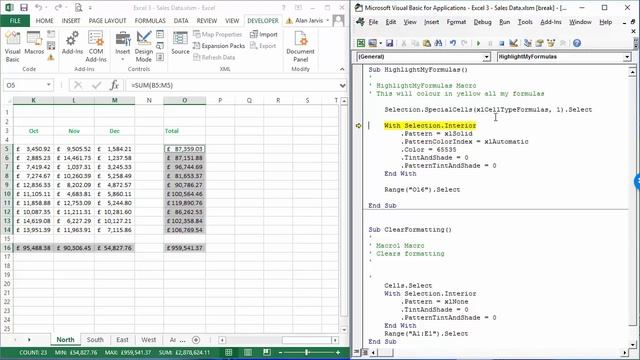Open the Excel Add-Ins dialog
The image size is (640, 360).
72,43
